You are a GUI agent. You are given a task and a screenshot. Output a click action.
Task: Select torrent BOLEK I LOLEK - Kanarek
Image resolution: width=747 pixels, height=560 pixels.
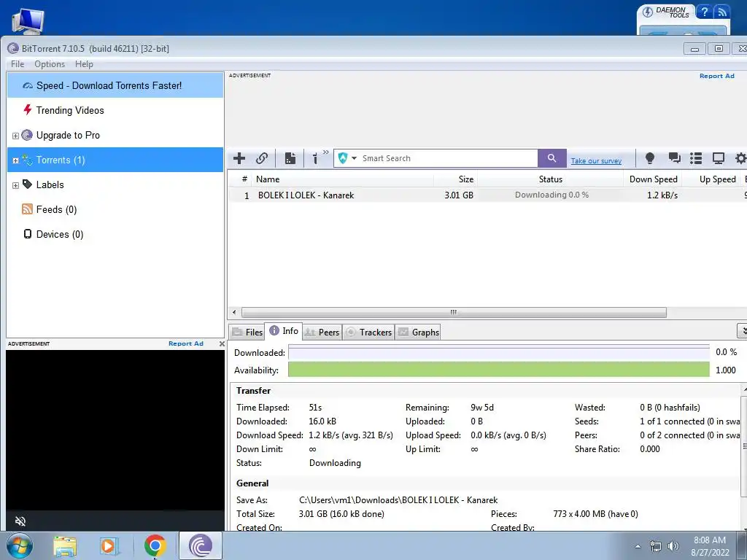[x=306, y=195]
